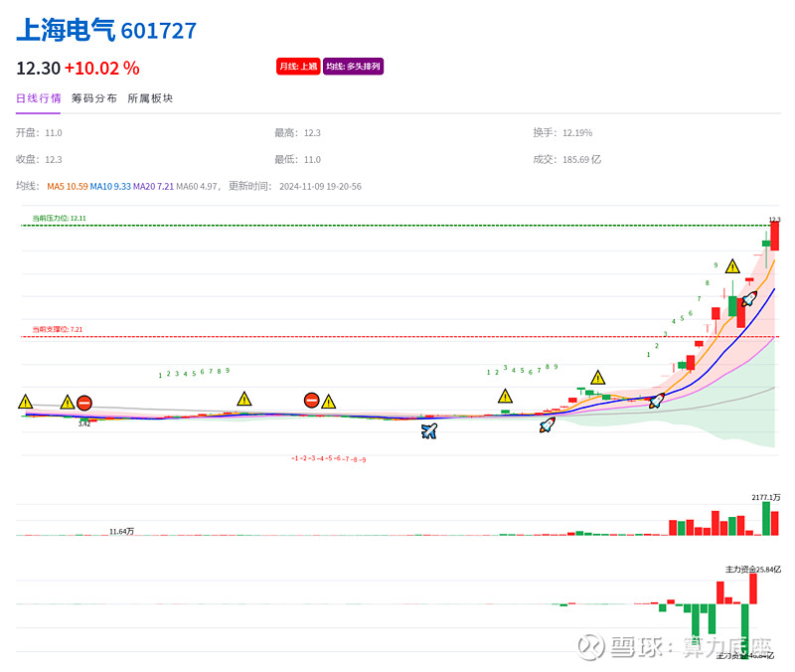Select the 最低: 11.0 low value
Viewport: 795px width, 672px height.
297,160
